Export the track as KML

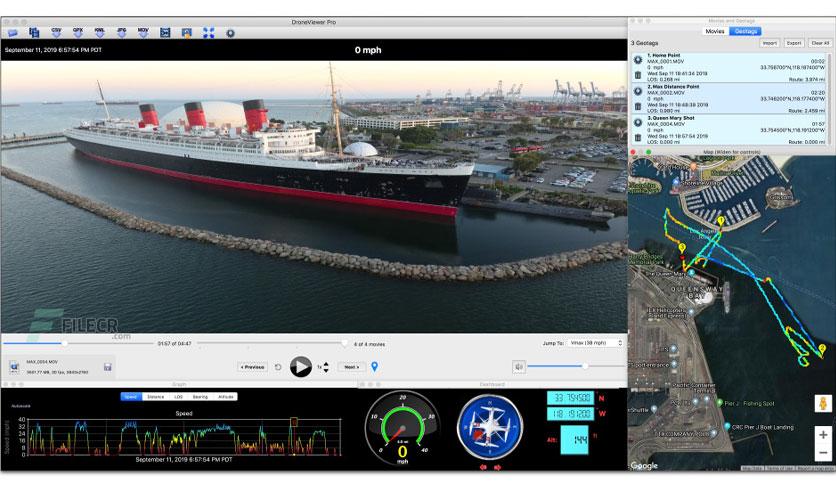[100, 33]
